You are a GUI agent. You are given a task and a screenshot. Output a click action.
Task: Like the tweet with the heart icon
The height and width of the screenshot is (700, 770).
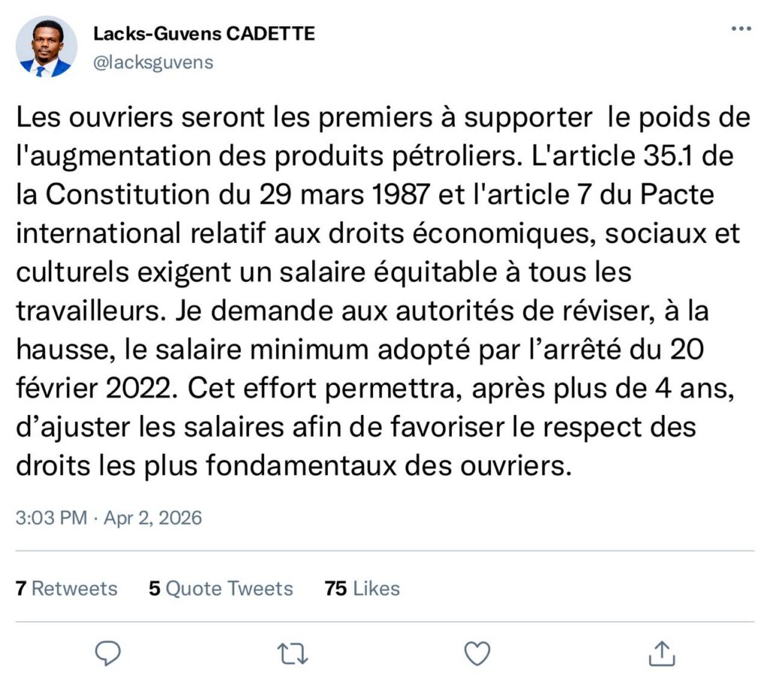tap(477, 653)
